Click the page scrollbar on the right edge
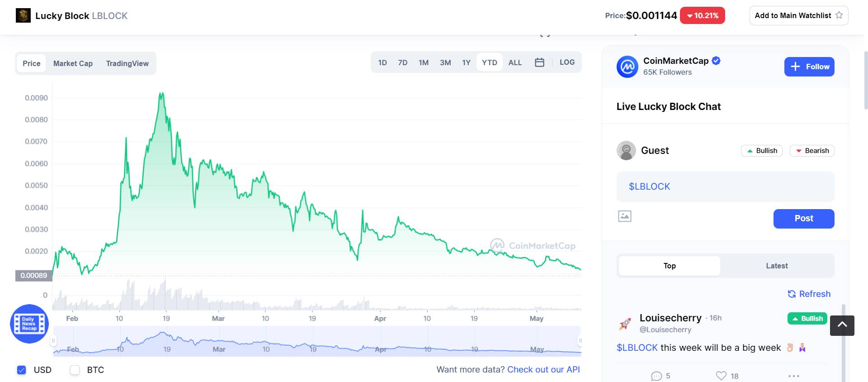The width and height of the screenshot is (868, 382). point(865,81)
